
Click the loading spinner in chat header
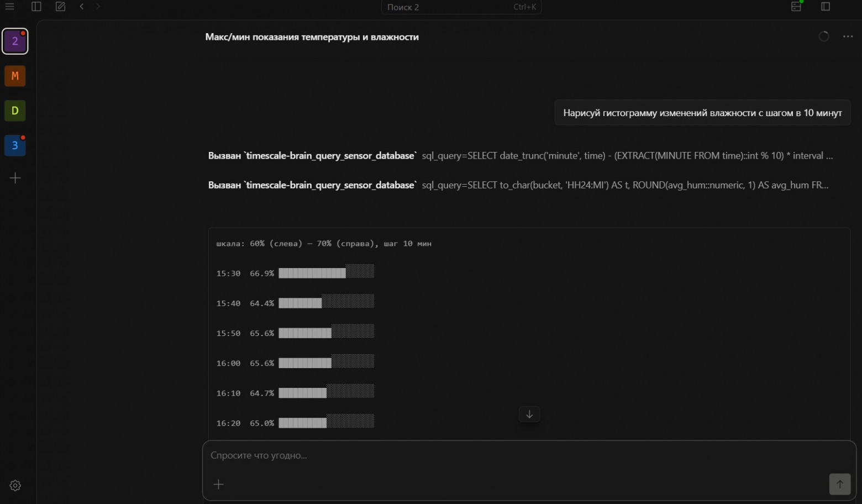point(824,36)
